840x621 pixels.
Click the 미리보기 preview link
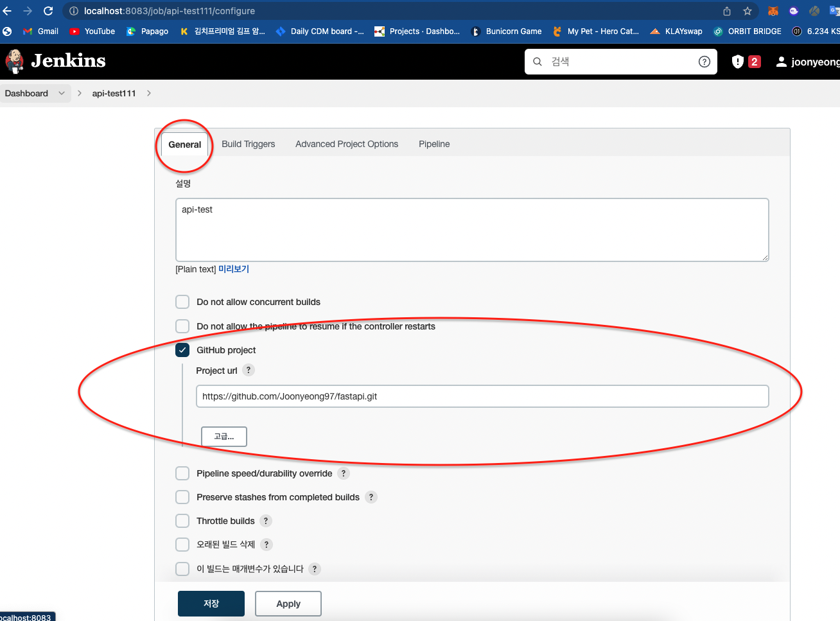[234, 269]
